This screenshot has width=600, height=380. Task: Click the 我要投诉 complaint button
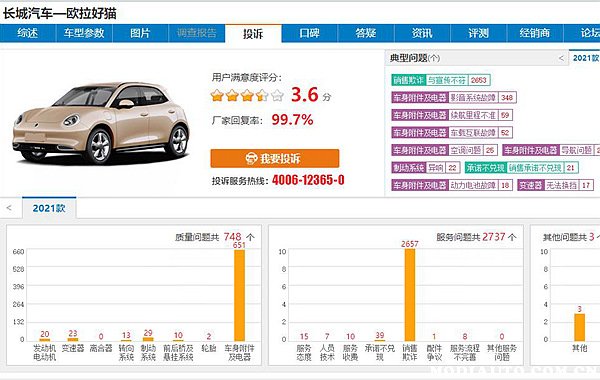[x=274, y=158]
